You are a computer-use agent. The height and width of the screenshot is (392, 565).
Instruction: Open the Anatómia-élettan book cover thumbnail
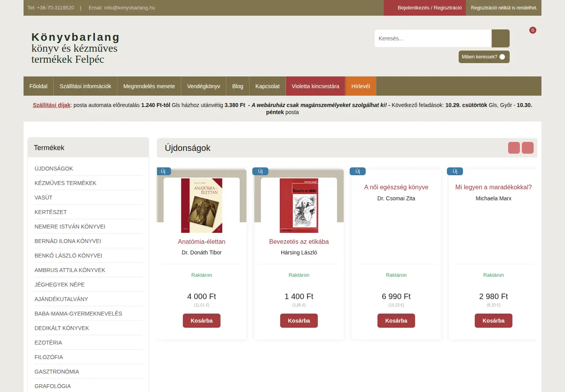pyautogui.click(x=202, y=205)
